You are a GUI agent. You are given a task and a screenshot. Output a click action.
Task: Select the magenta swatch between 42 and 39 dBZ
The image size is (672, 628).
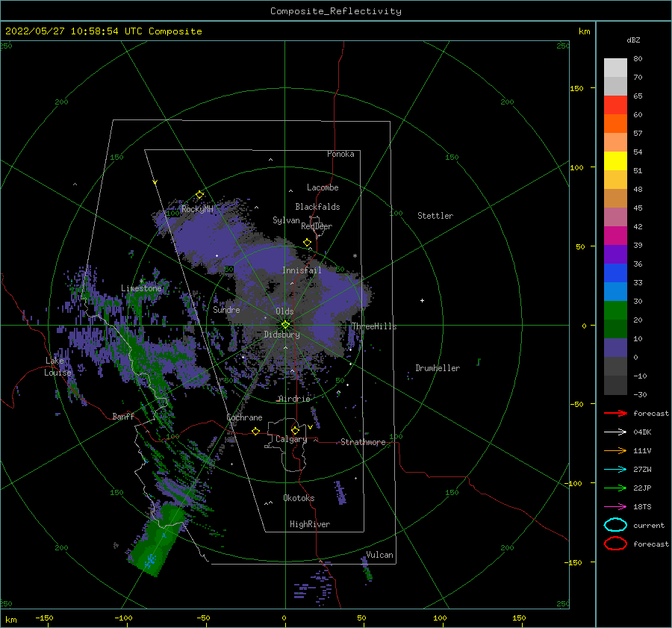pyautogui.click(x=615, y=236)
